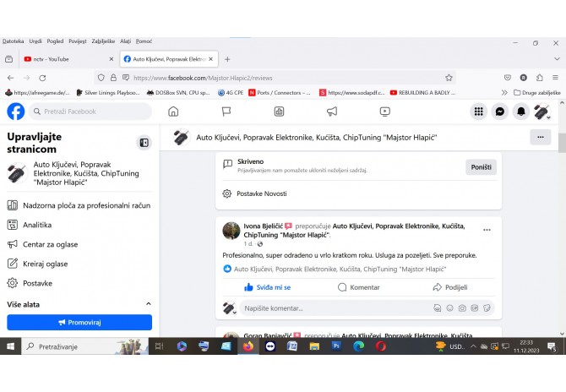566x392 pixels.
Task: Show hidden system tray icons
Action: (x=473, y=346)
